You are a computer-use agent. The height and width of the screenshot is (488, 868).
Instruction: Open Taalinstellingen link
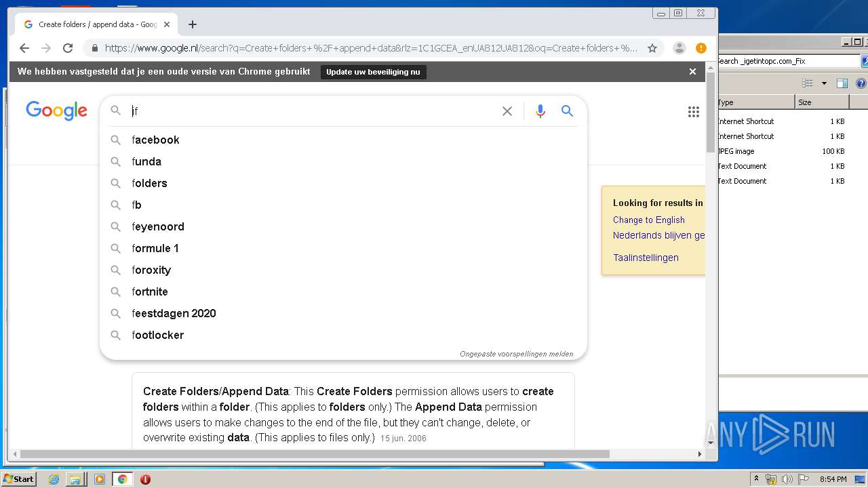click(646, 258)
